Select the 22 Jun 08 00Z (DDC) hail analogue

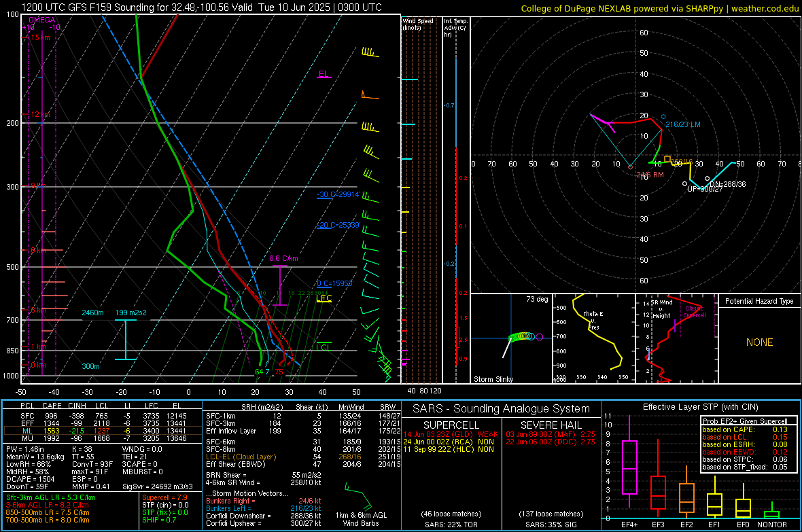click(x=551, y=442)
